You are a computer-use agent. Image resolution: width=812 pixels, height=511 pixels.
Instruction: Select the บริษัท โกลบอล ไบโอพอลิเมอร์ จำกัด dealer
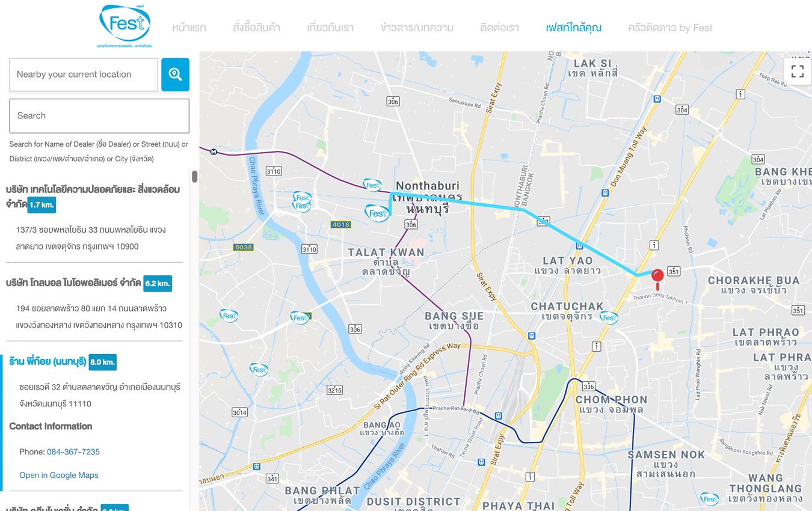[73, 283]
